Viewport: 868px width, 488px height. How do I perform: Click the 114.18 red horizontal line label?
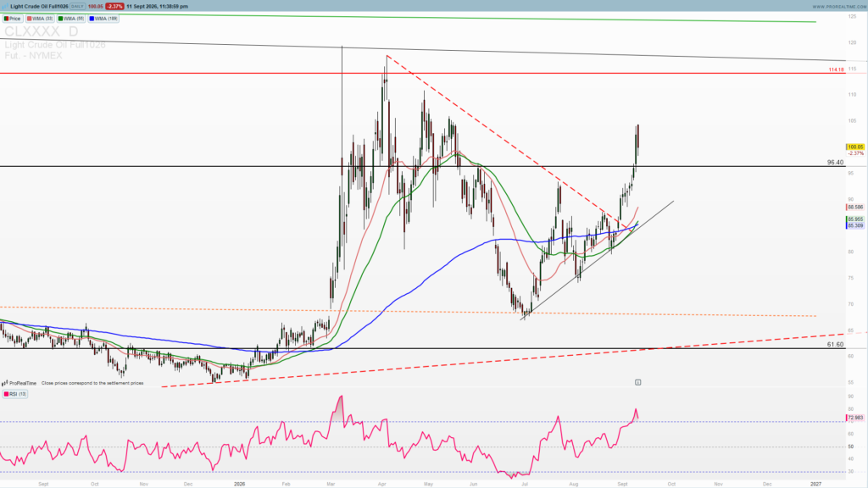[x=837, y=69]
